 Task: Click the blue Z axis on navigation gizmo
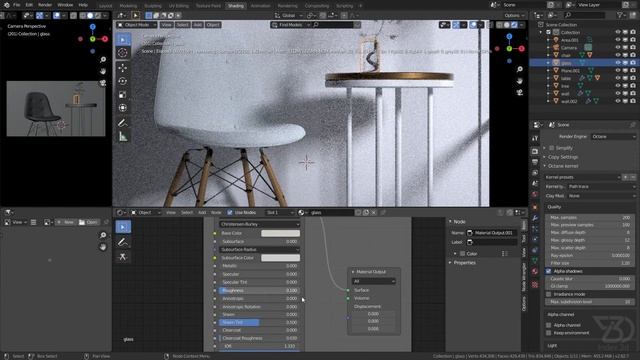pyautogui.click(x=509, y=37)
